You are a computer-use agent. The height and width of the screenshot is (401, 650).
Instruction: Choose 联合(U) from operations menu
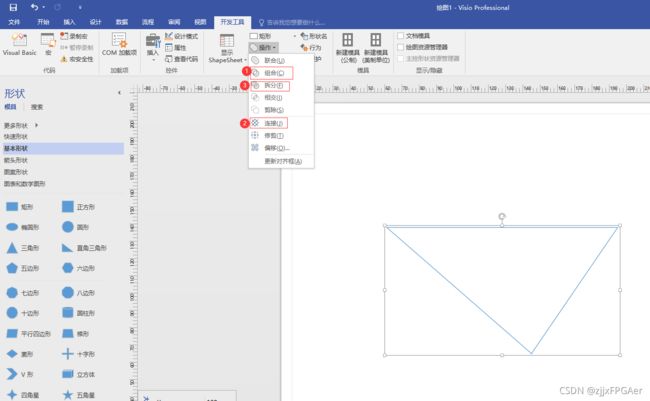coord(281,61)
